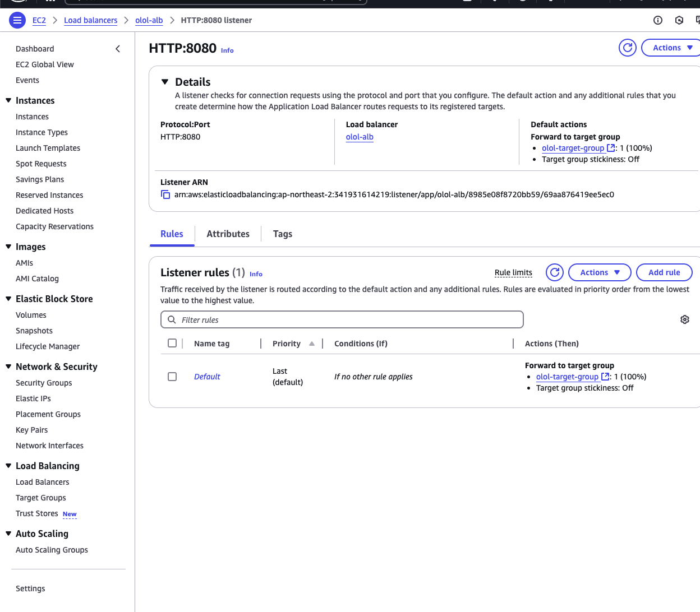The image size is (700, 612).
Task: Select all listener rules checkbox
Action: (x=172, y=343)
